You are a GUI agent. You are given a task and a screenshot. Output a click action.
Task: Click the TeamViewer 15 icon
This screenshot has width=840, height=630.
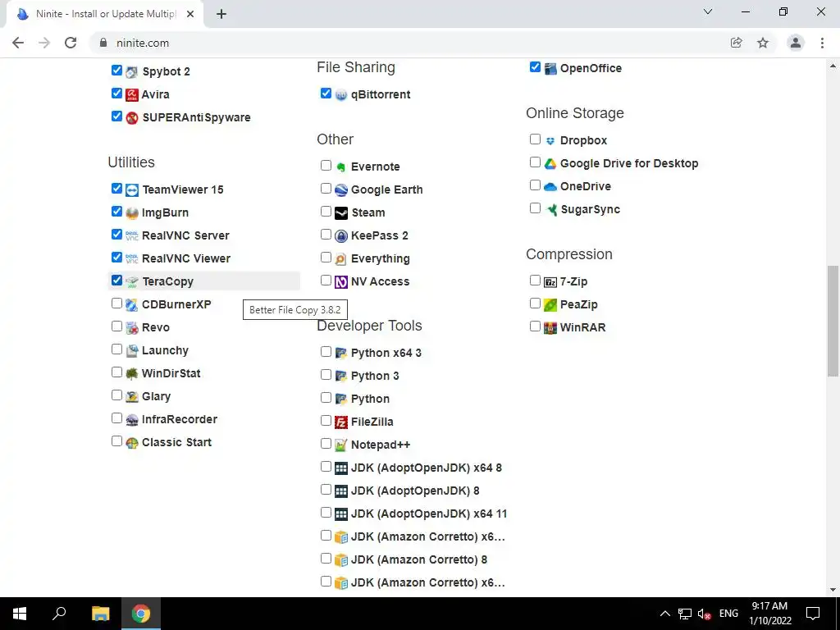pos(132,190)
